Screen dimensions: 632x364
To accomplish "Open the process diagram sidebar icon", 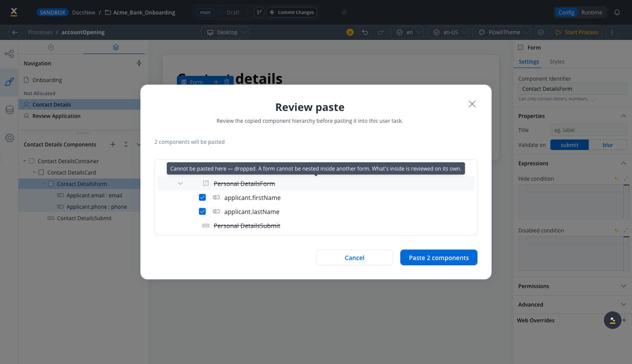I will click(9, 54).
